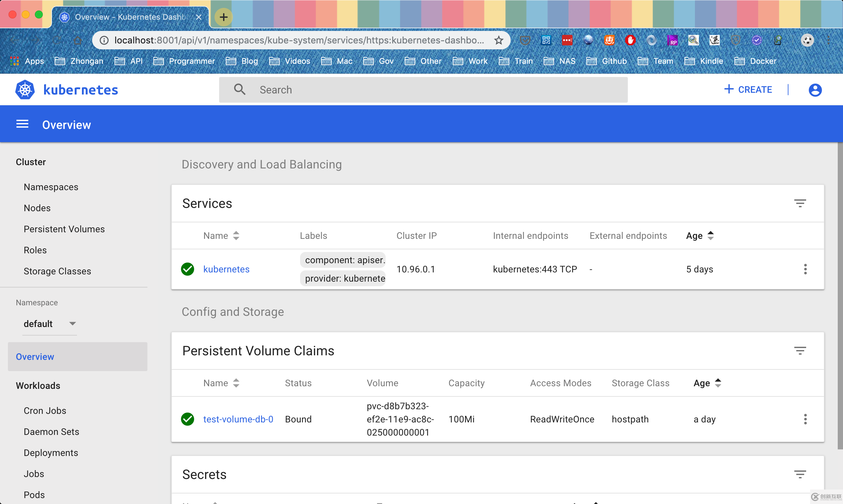
Task: Click the user profile avatar icon
Action: pos(815,90)
